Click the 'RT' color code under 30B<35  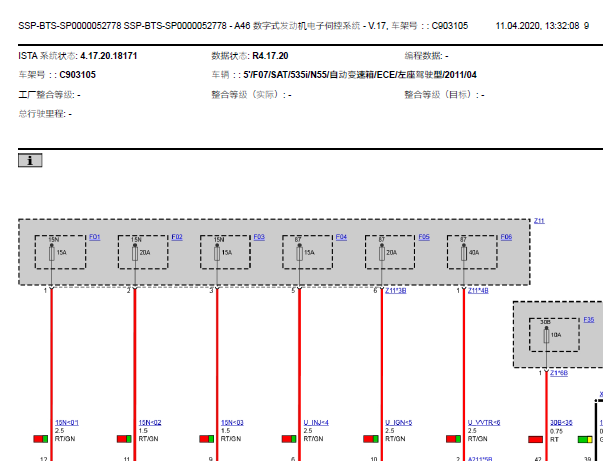coord(554,439)
